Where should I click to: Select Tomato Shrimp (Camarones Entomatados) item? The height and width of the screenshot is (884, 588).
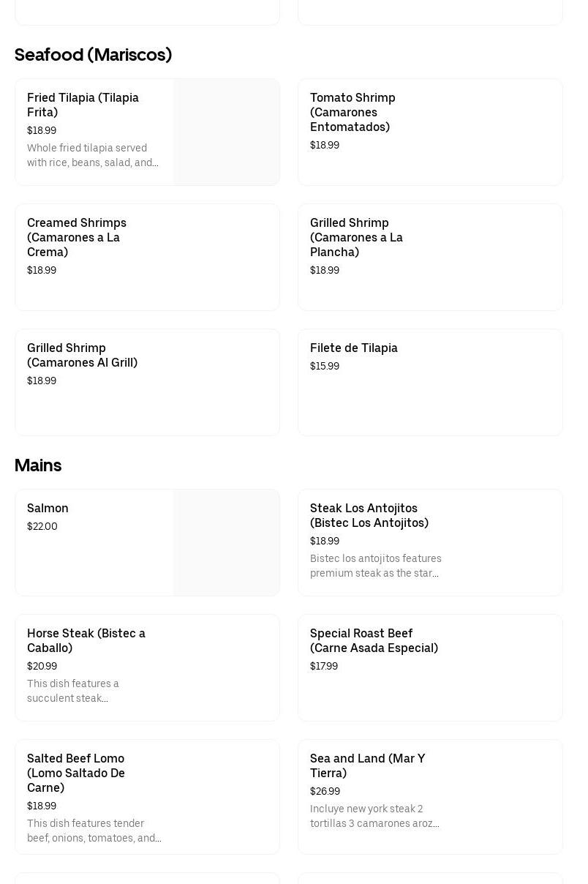coord(430,132)
